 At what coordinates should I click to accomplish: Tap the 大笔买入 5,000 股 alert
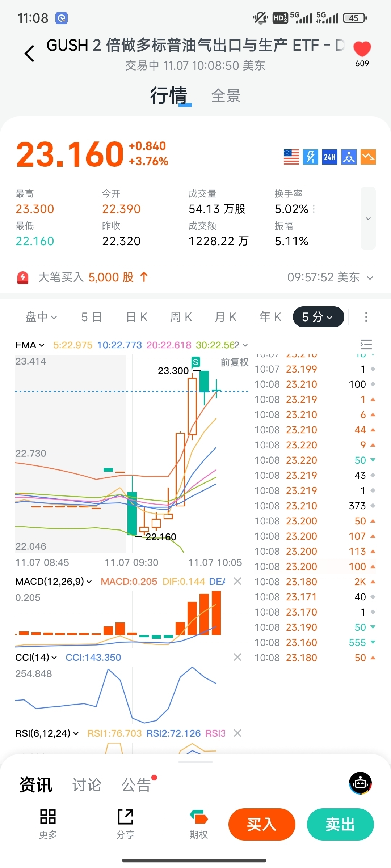pos(86,277)
